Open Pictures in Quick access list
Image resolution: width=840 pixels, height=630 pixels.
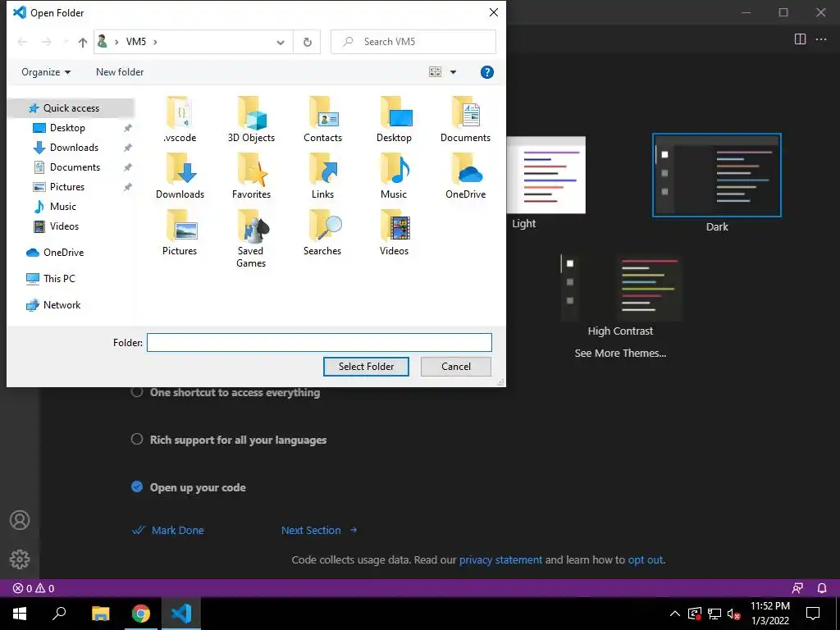(67, 187)
